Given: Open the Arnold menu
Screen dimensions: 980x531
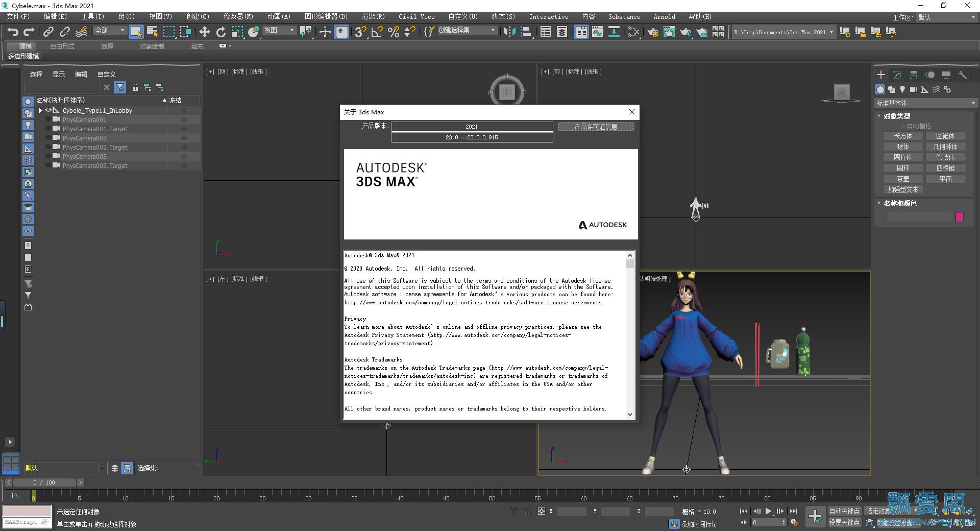Looking at the screenshot, I should [x=664, y=17].
